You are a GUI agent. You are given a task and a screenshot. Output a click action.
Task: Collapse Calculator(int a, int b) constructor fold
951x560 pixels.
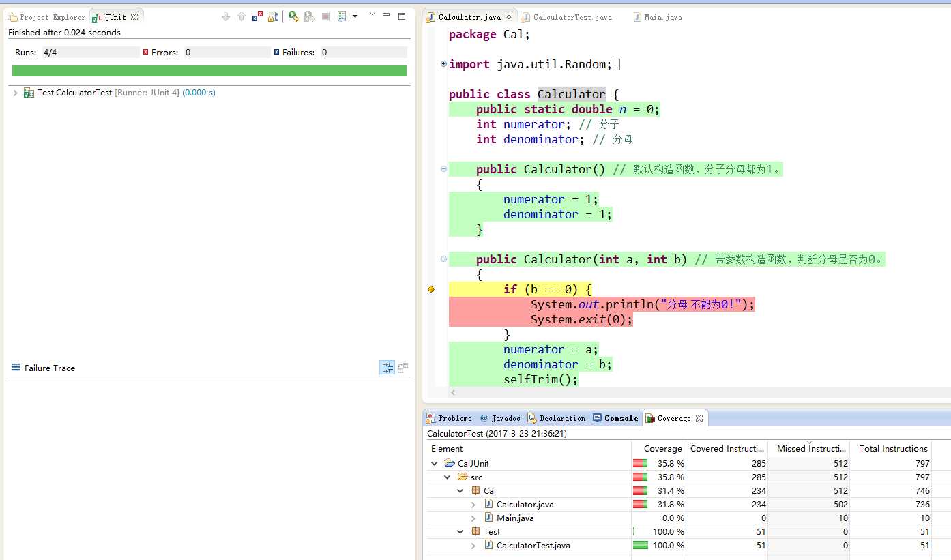click(x=443, y=259)
